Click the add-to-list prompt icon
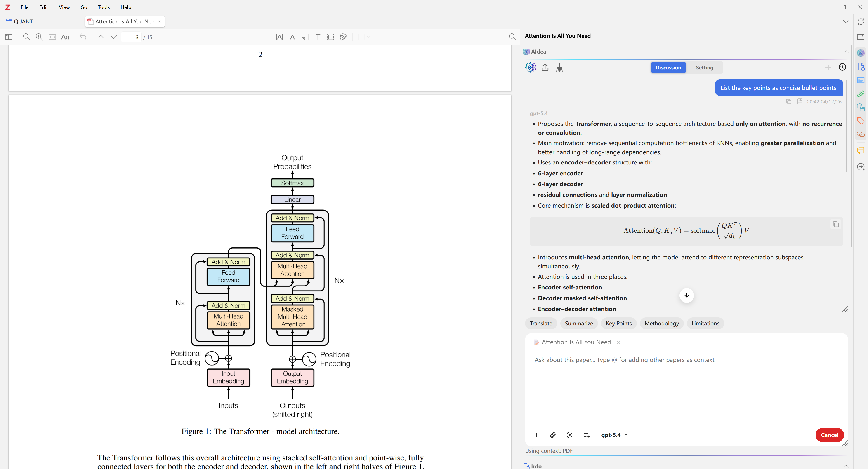The width and height of the screenshot is (868, 469). (587, 435)
